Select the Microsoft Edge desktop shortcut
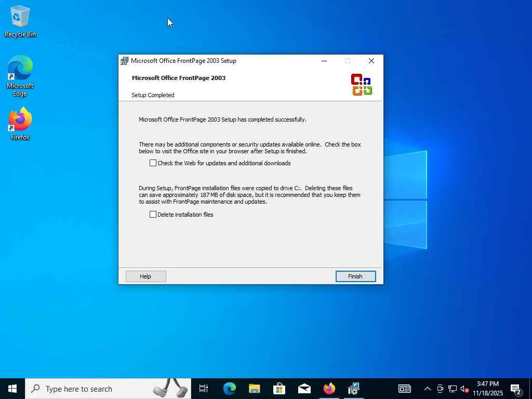The image size is (532, 399). [20, 76]
